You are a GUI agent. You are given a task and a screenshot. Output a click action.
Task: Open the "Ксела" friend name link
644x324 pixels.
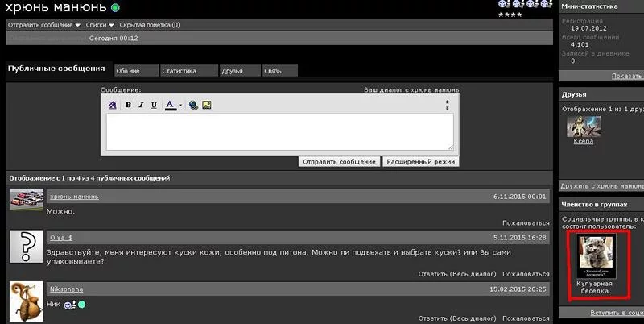583,141
